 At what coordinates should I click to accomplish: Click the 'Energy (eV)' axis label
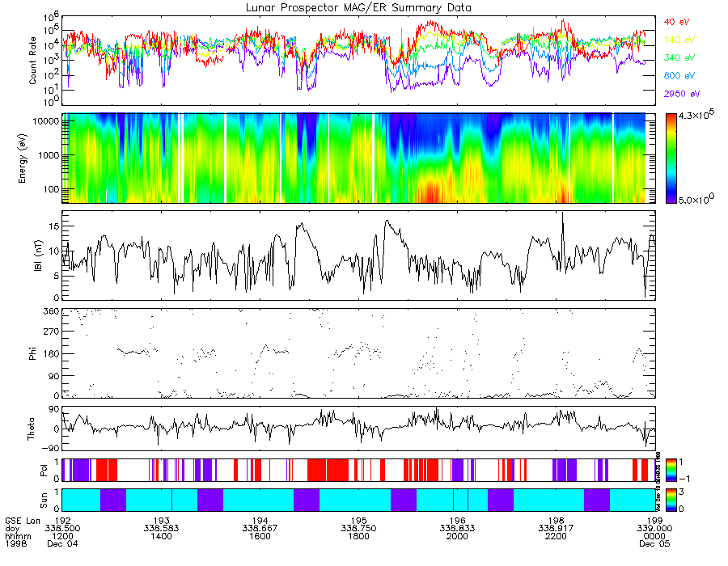point(23,158)
